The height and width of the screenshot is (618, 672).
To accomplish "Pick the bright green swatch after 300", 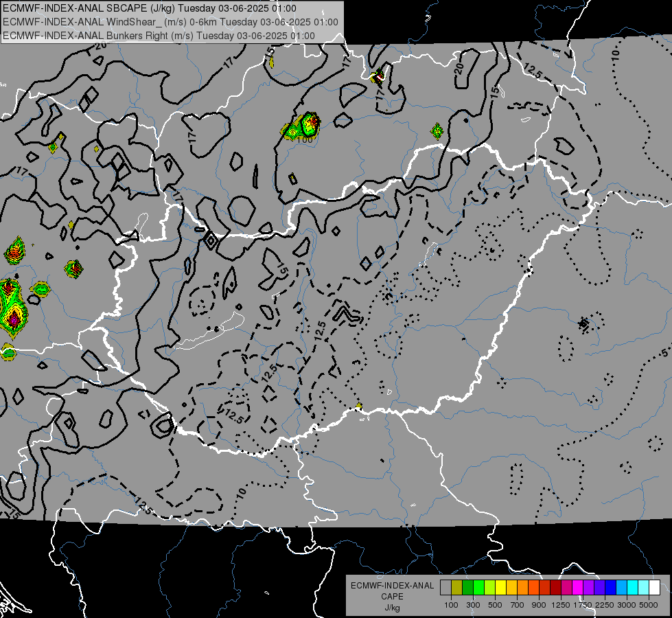I will (478, 587).
